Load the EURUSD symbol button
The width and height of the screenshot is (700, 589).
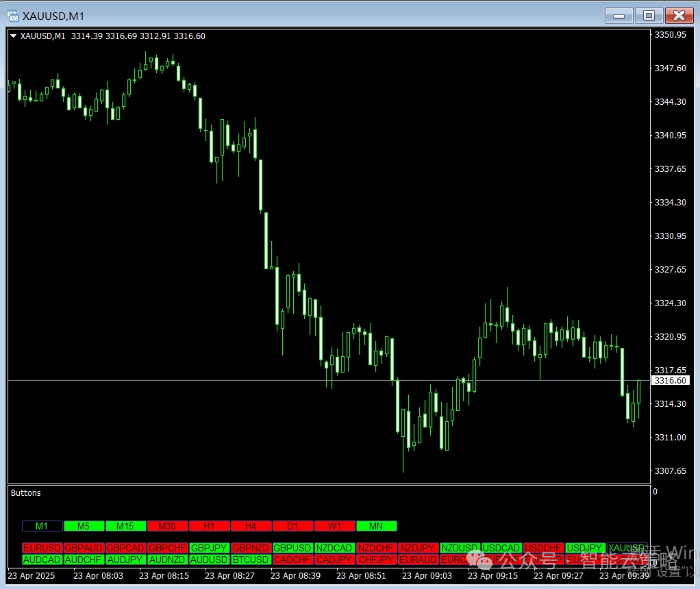[42, 548]
